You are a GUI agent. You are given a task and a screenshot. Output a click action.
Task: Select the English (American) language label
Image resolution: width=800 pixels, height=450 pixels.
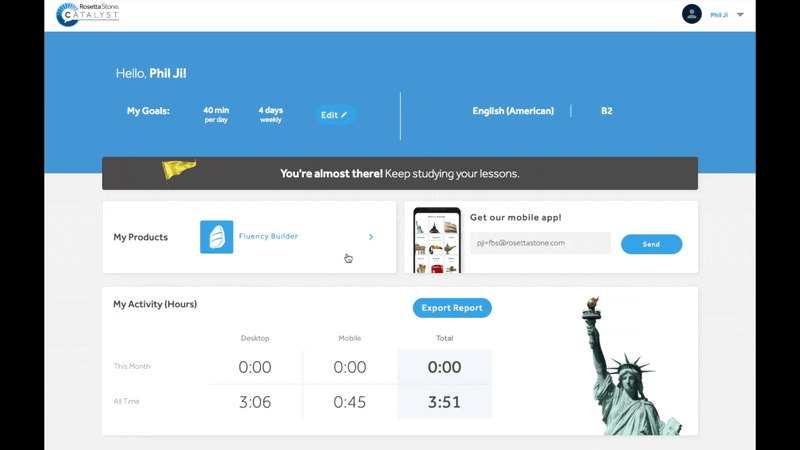(x=513, y=111)
